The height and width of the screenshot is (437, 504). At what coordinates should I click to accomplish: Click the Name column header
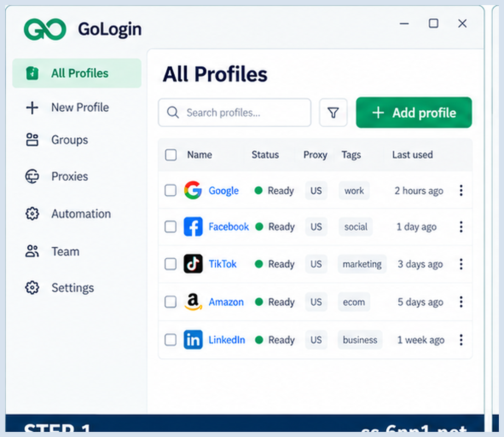coord(200,155)
